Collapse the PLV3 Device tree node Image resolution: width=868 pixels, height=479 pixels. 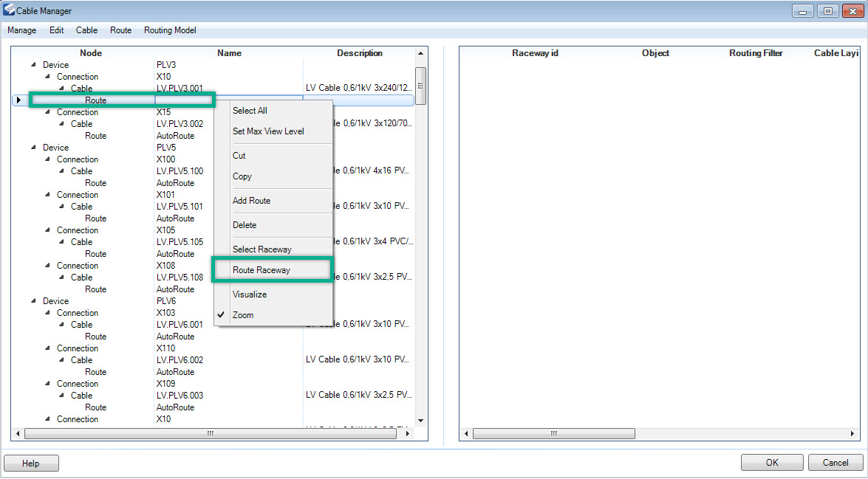click(x=33, y=65)
